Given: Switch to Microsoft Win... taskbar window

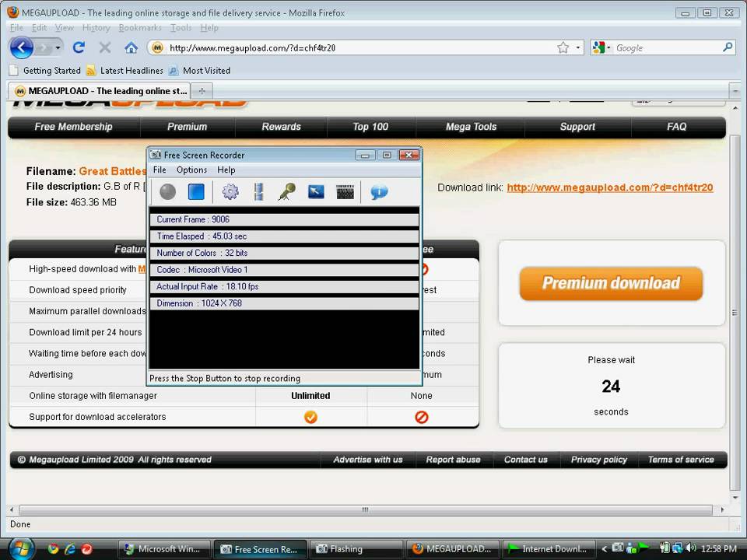Looking at the screenshot, I should pyautogui.click(x=164, y=548).
